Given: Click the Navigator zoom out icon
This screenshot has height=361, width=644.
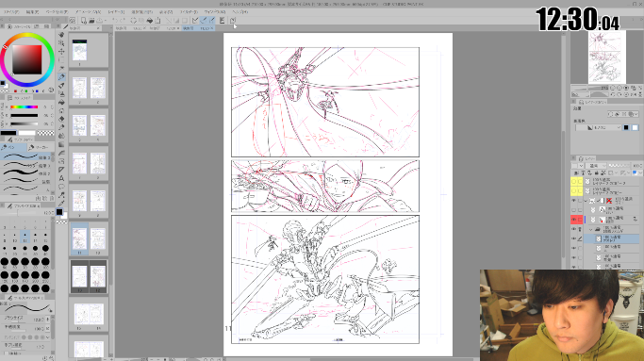Looking at the screenshot, I should [612, 88].
